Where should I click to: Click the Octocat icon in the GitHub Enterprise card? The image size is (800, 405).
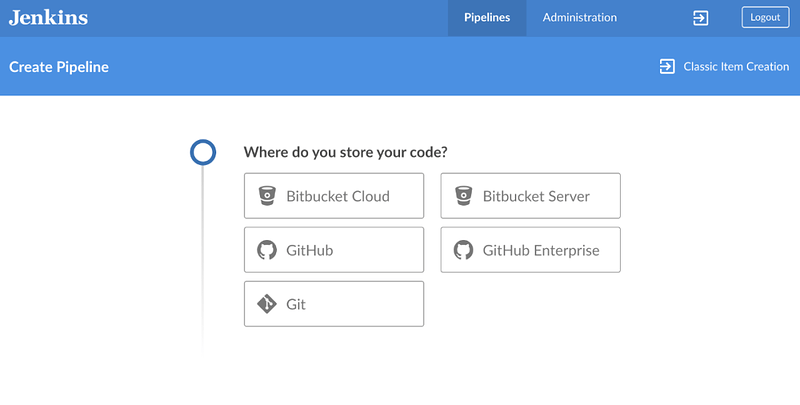[463, 250]
